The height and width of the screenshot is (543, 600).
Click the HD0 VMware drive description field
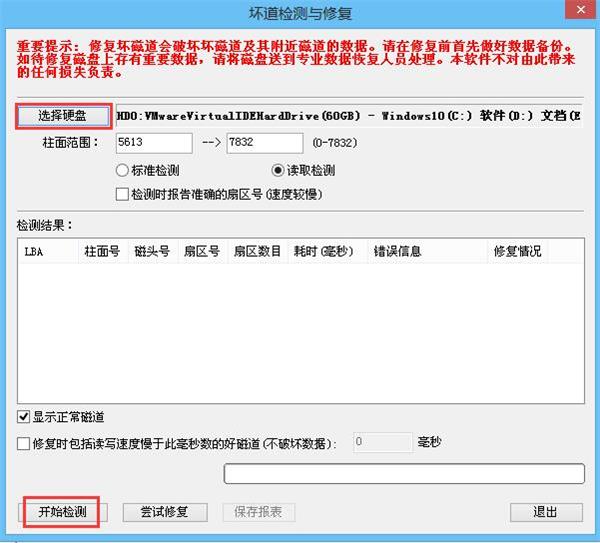[x=349, y=116]
